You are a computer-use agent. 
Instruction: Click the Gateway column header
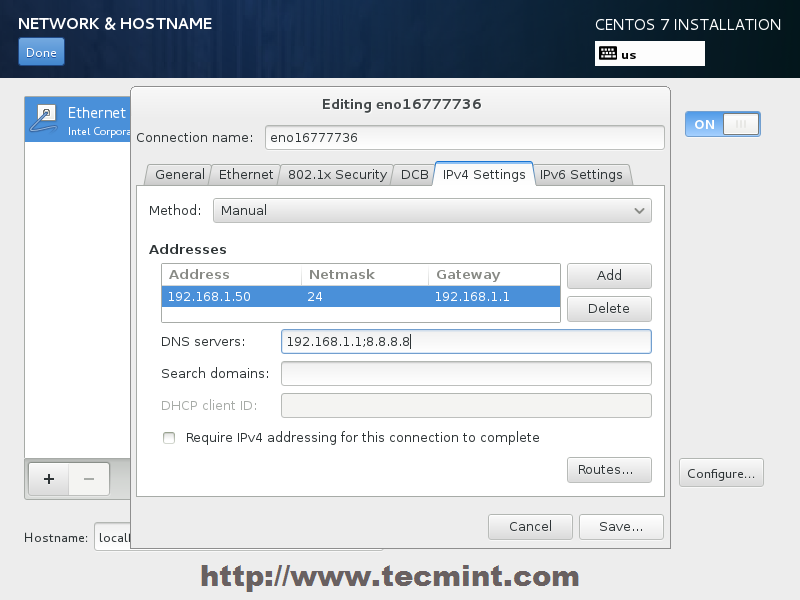[494, 274]
